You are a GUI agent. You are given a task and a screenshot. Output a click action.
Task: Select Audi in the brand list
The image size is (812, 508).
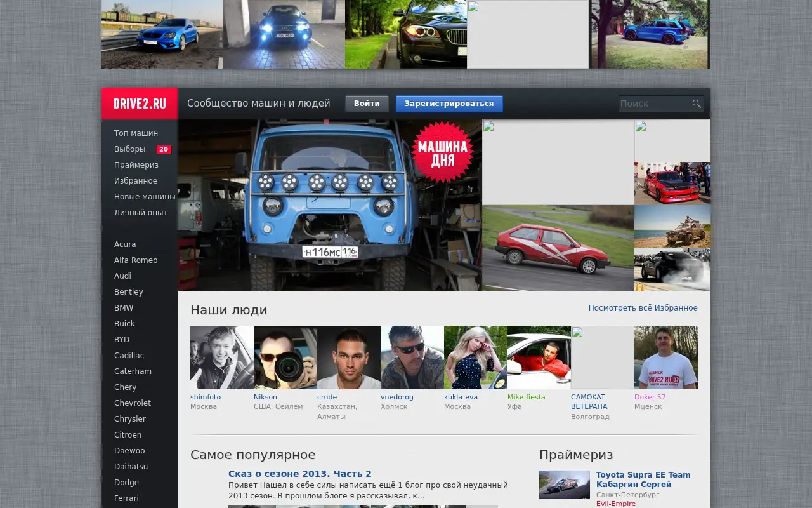click(122, 276)
